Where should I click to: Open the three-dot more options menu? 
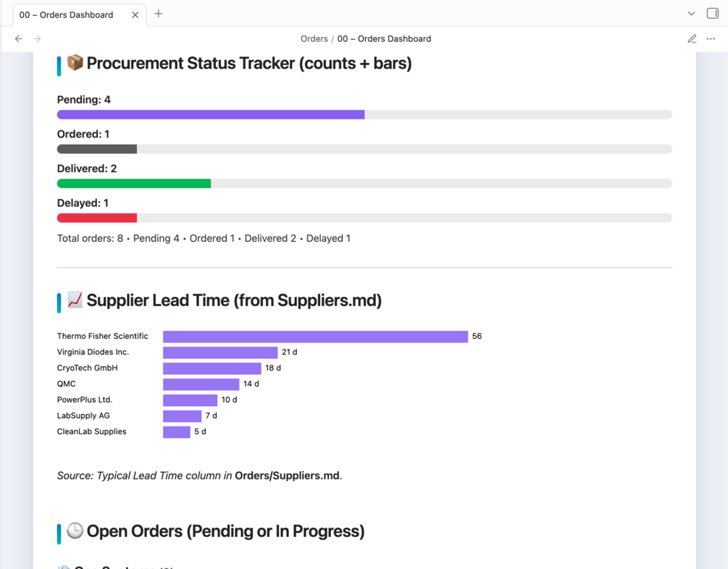(711, 39)
